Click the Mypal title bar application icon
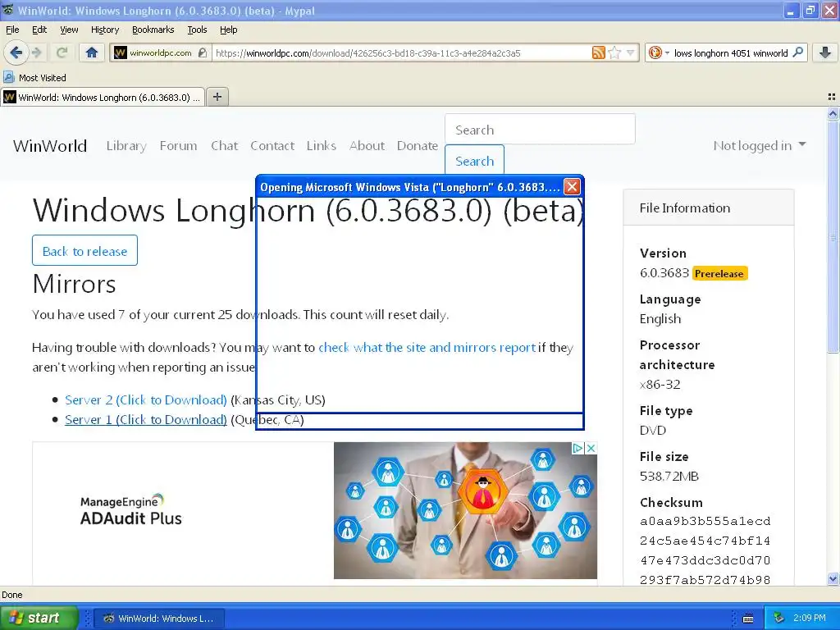 [7, 10]
